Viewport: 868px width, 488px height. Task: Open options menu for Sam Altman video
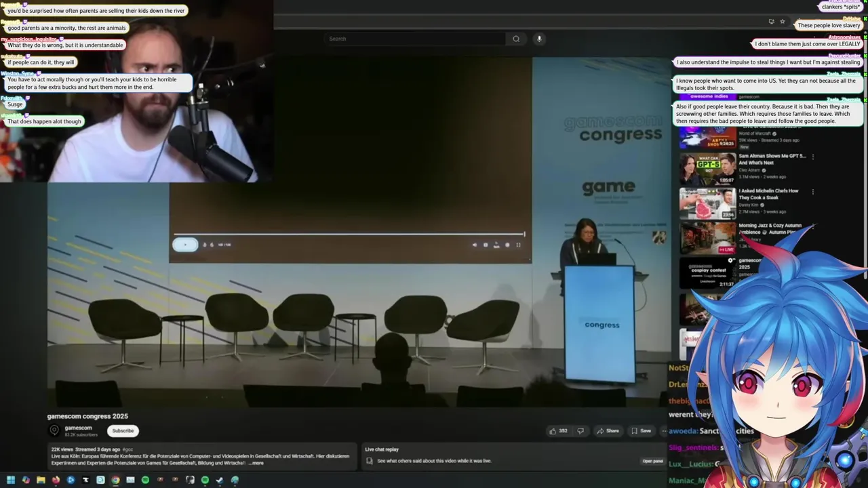(x=812, y=157)
